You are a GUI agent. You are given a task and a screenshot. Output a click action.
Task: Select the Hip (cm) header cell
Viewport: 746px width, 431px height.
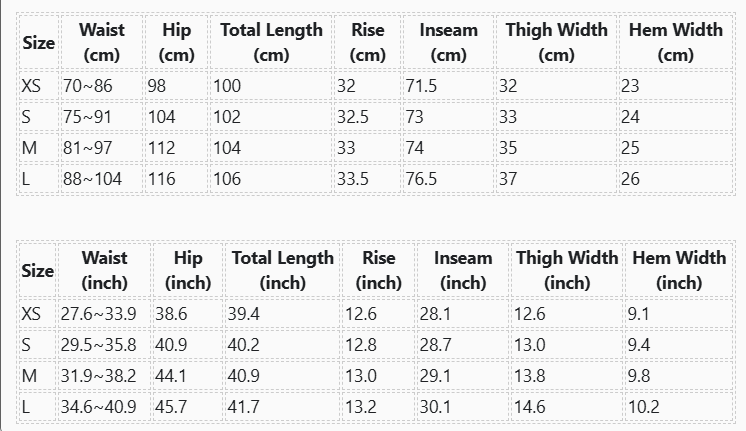[x=176, y=42]
